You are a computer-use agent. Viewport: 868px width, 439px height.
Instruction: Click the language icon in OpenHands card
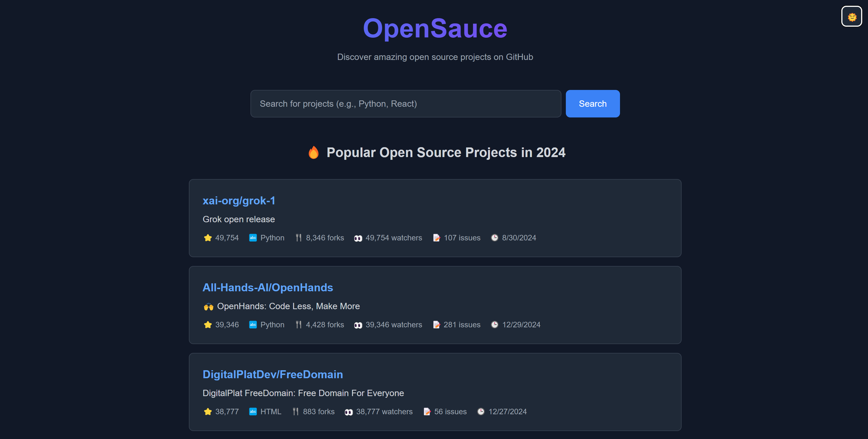[x=253, y=325]
